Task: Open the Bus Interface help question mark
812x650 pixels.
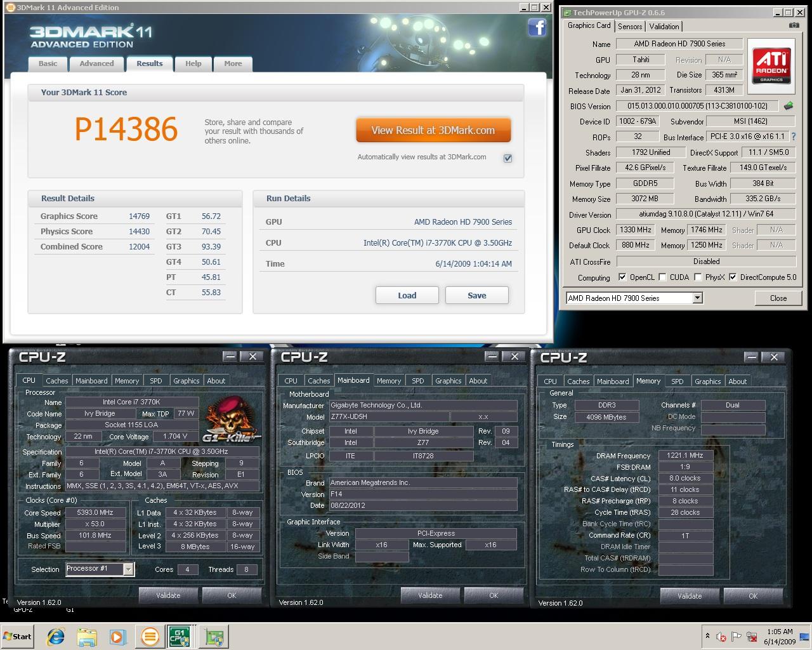Action: [793, 136]
